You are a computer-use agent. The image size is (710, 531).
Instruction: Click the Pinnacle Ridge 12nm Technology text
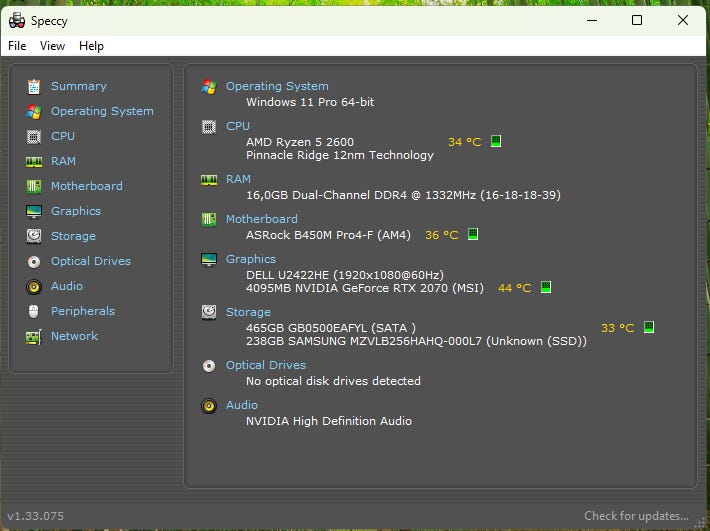[340, 155]
